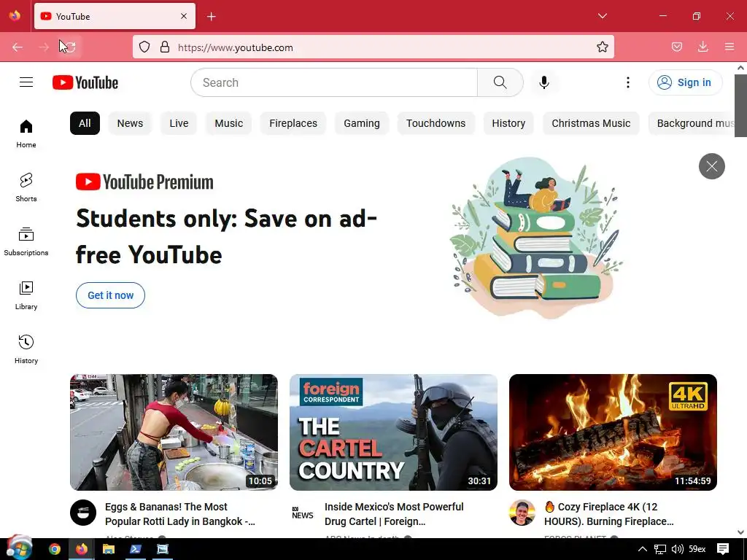Click the search magnifier button
The height and width of the screenshot is (560, 747).
point(500,82)
